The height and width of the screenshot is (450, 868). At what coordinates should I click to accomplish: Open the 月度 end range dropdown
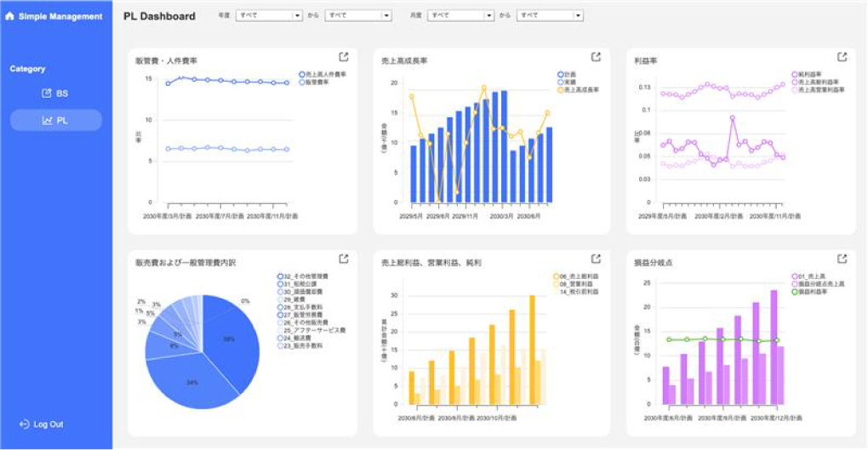click(550, 15)
